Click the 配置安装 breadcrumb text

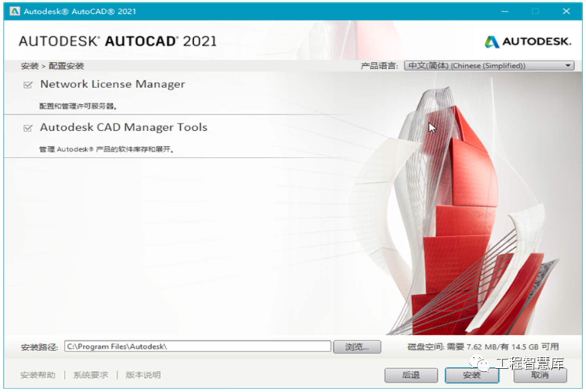[x=66, y=66]
